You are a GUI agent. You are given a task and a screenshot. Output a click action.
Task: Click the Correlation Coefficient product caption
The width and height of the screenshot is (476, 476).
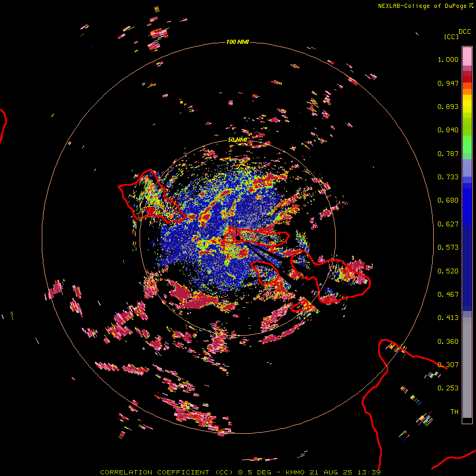coord(240,472)
